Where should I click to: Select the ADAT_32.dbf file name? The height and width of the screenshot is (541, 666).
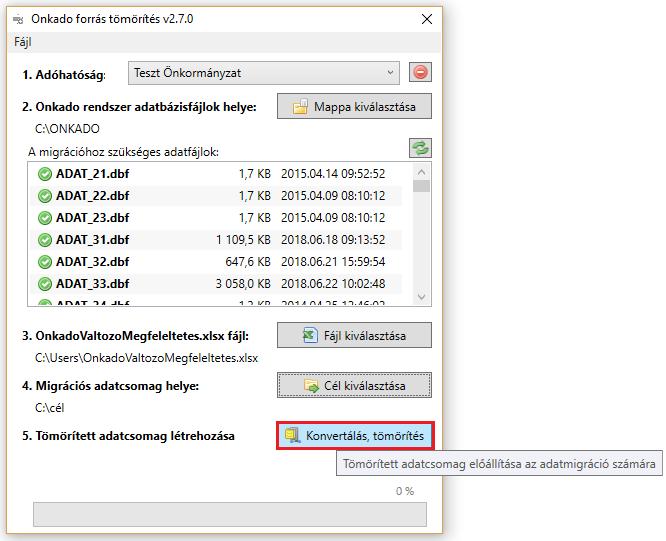[x=93, y=262]
